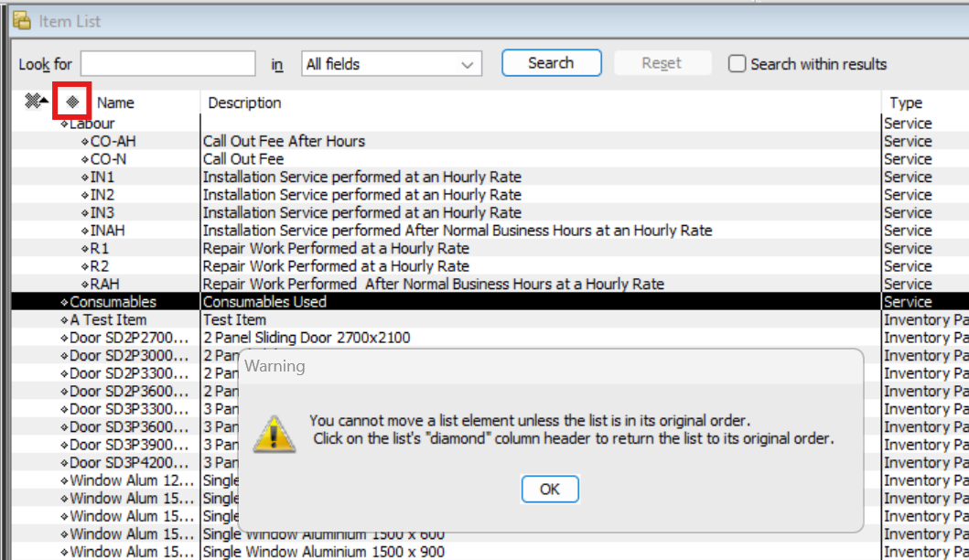
Task: Sort by the Name column header
Action: pyautogui.click(x=115, y=102)
